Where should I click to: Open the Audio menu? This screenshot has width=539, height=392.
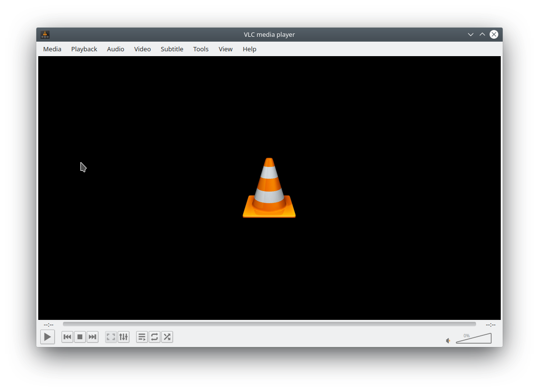click(x=115, y=49)
